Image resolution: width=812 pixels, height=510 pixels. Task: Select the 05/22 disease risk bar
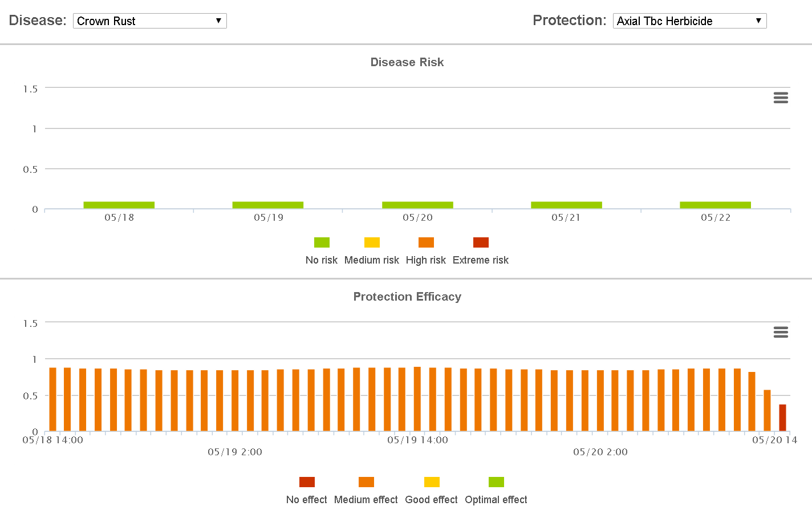(x=715, y=205)
